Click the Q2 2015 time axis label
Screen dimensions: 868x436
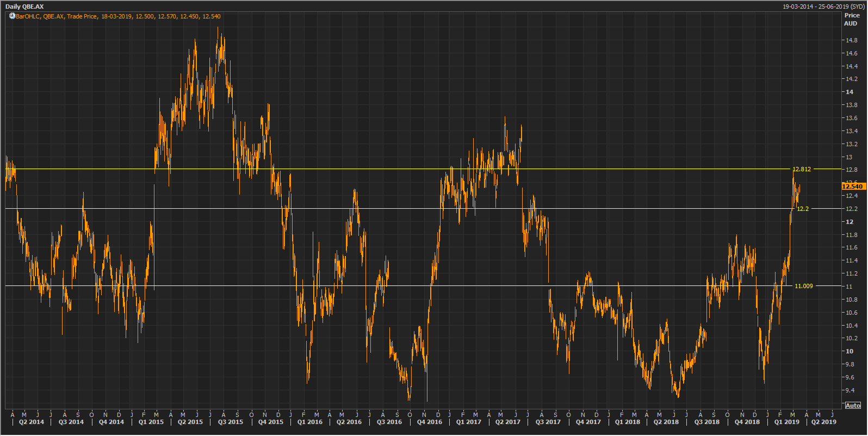tap(190, 422)
